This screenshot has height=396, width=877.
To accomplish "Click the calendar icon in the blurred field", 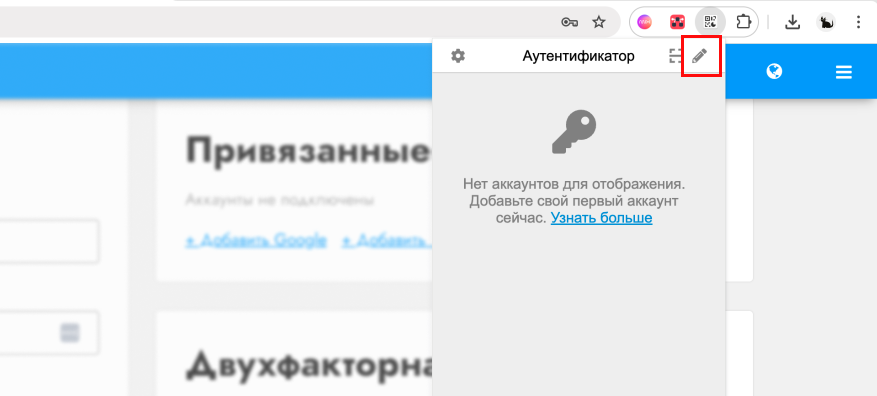I will [70, 332].
